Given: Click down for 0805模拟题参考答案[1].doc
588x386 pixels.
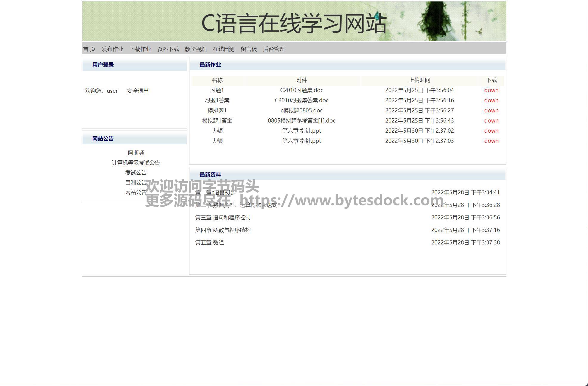Looking at the screenshot, I should coord(491,121).
